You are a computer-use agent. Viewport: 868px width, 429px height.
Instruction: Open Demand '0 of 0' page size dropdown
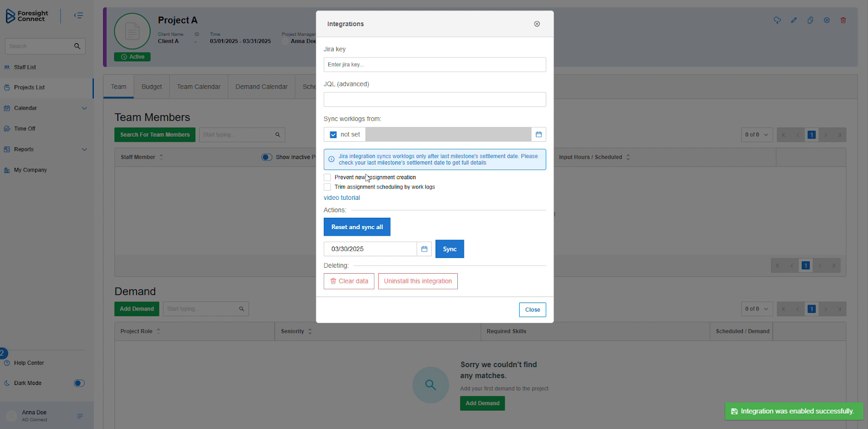(x=756, y=309)
